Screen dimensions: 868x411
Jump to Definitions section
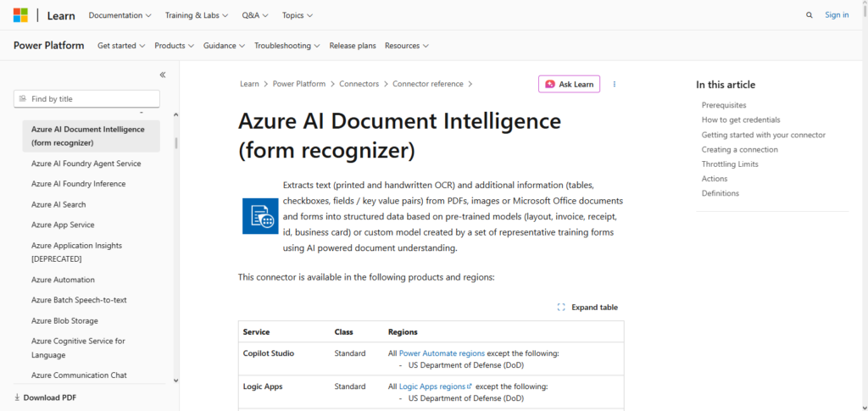coord(721,193)
